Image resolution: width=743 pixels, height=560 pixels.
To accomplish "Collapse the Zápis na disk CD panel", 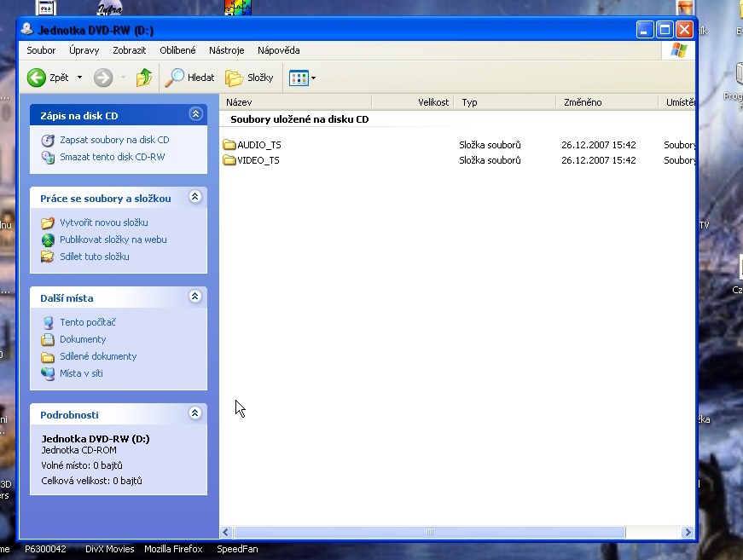I will 195,114.
